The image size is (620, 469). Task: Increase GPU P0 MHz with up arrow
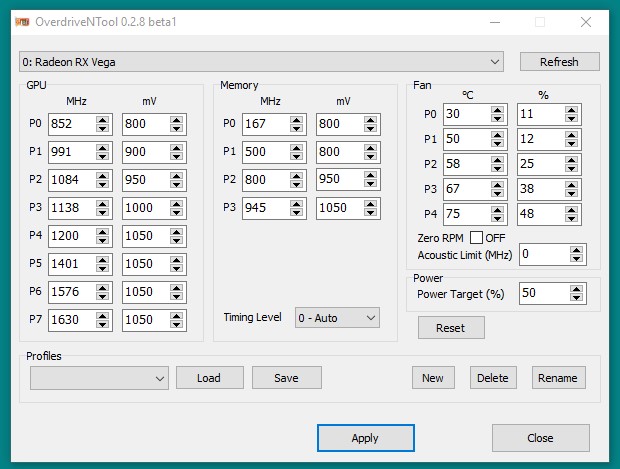coord(102,120)
